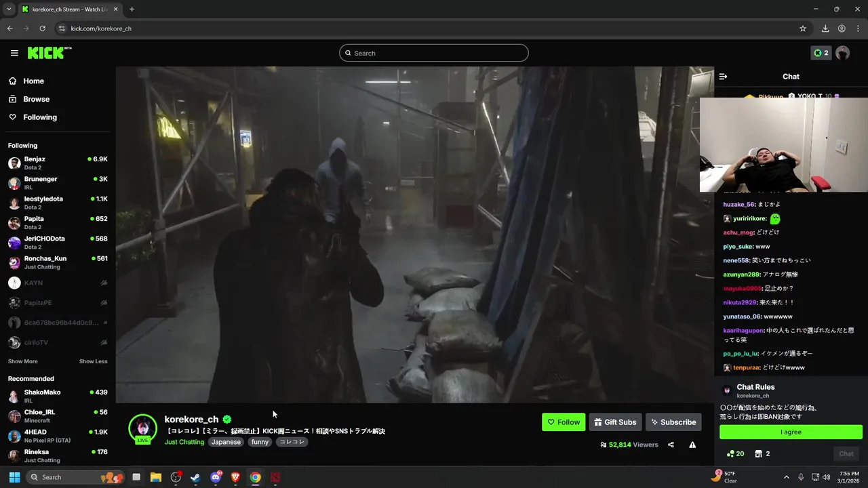Image resolution: width=868 pixels, height=488 pixels.
Task: Open Brunenger channel in Following list
Action: pos(58,183)
